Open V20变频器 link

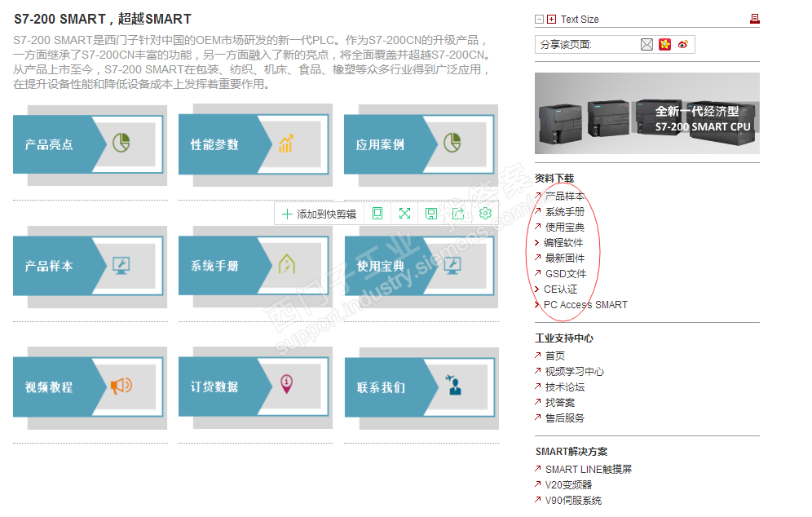pos(568,485)
